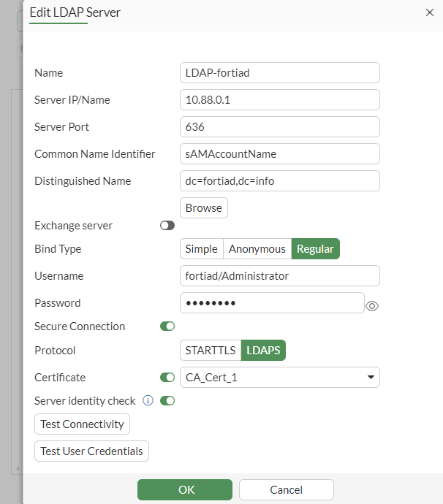Turn off the Certificate toggle
443x504 pixels.
pos(167,378)
